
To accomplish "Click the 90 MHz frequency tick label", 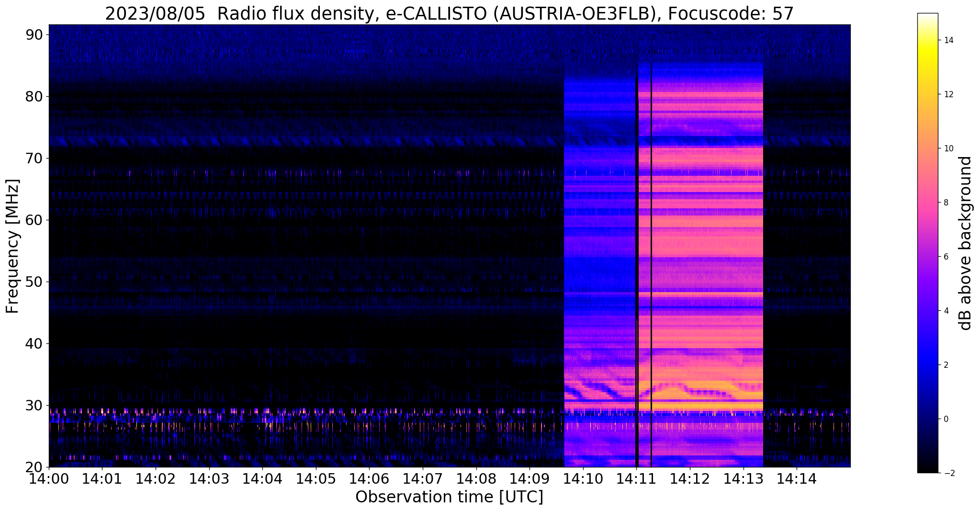I will click(x=34, y=34).
